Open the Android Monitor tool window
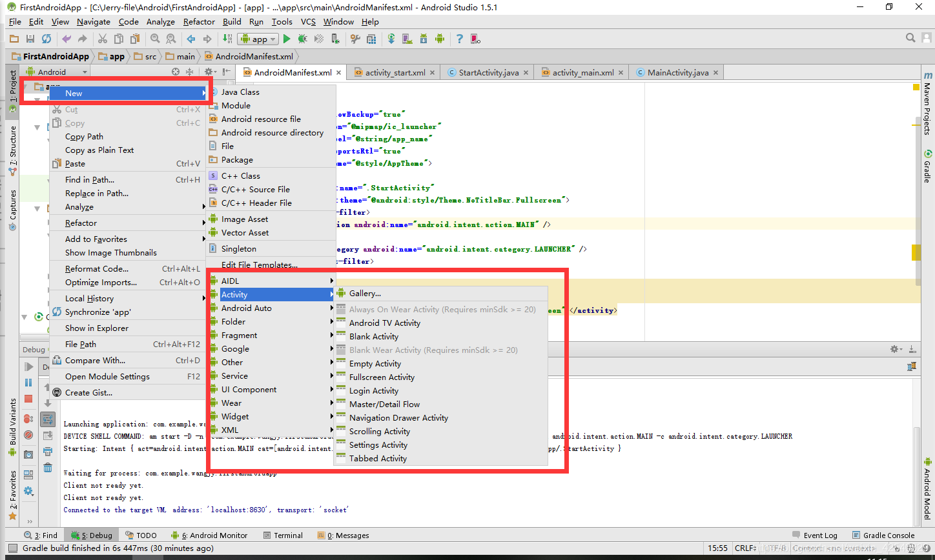The image size is (935, 560). click(x=209, y=535)
